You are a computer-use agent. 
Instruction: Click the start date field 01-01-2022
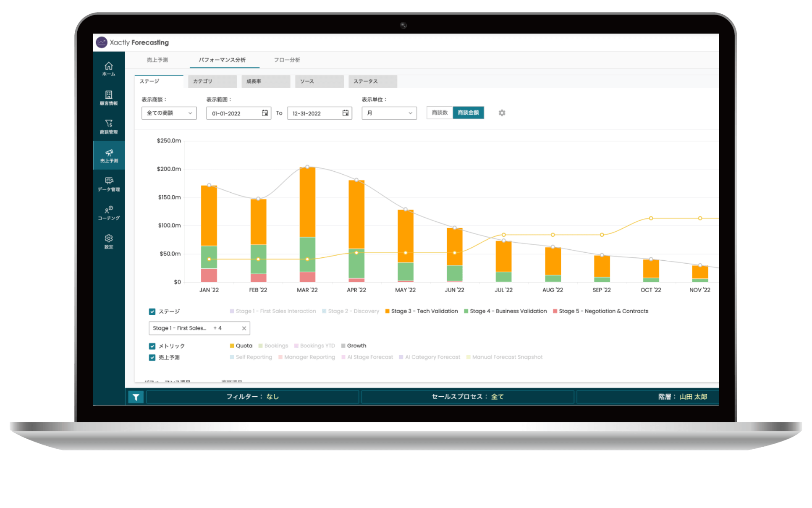(238, 113)
